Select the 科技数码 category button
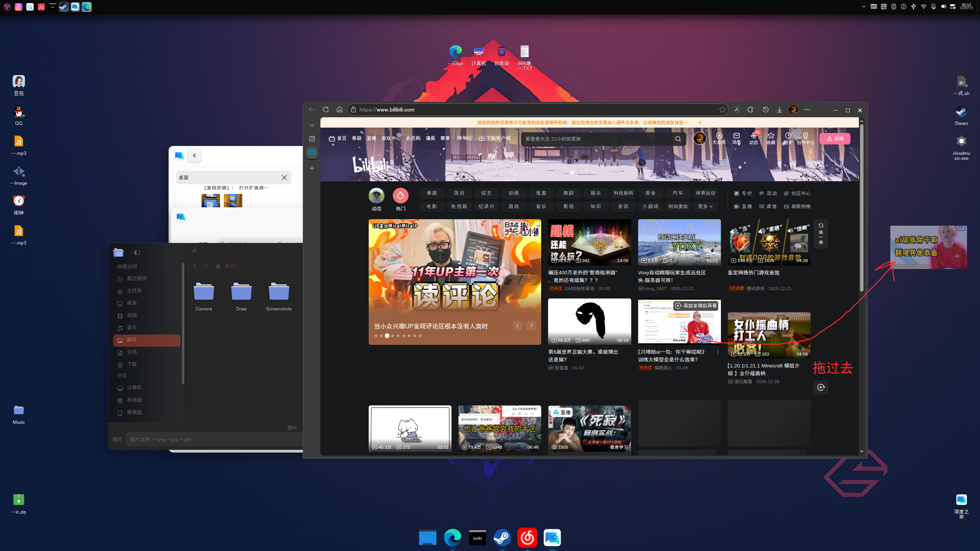 (x=623, y=193)
